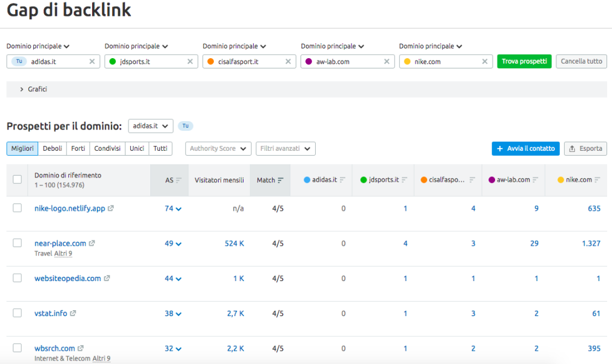Screen dimensions: 612x364
Task: Sort by adidas.it column icon
Action: click(343, 180)
